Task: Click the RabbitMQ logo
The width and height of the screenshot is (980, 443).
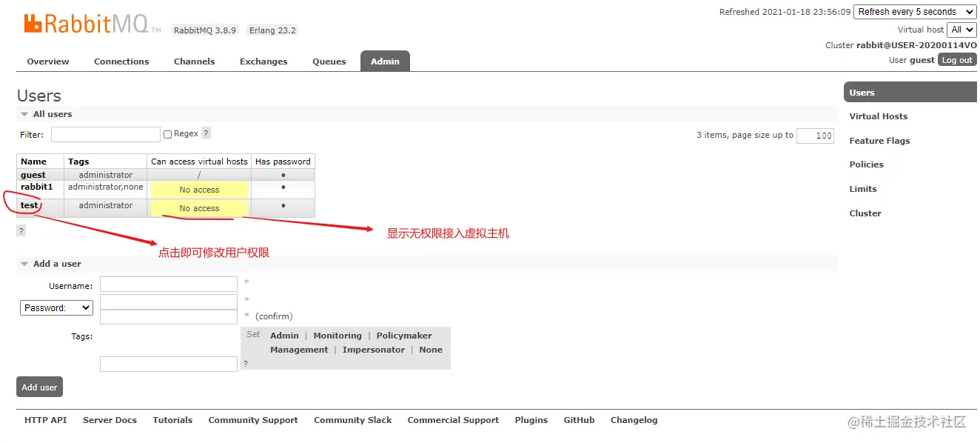Action: pyautogui.click(x=93, y=24)
